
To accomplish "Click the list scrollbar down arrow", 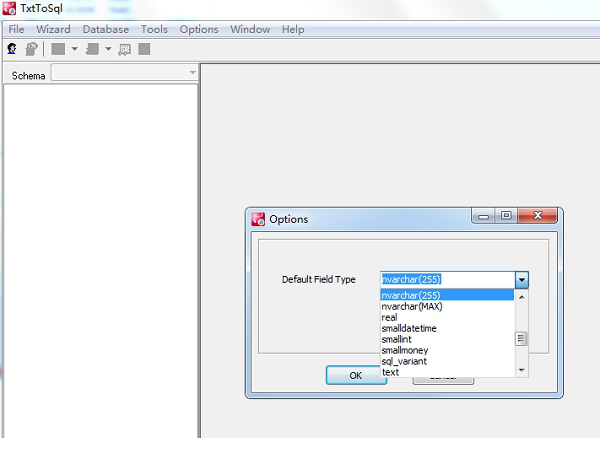I will [521, 370].
